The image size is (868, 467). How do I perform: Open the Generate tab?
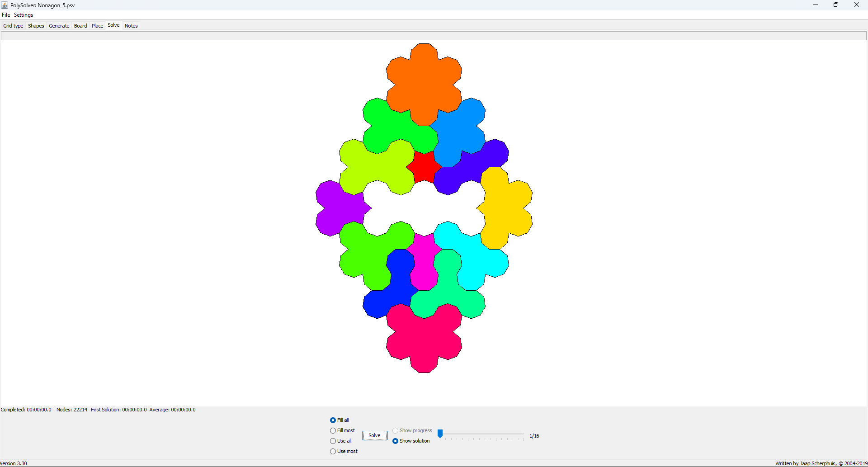click(x=59, y=26)
